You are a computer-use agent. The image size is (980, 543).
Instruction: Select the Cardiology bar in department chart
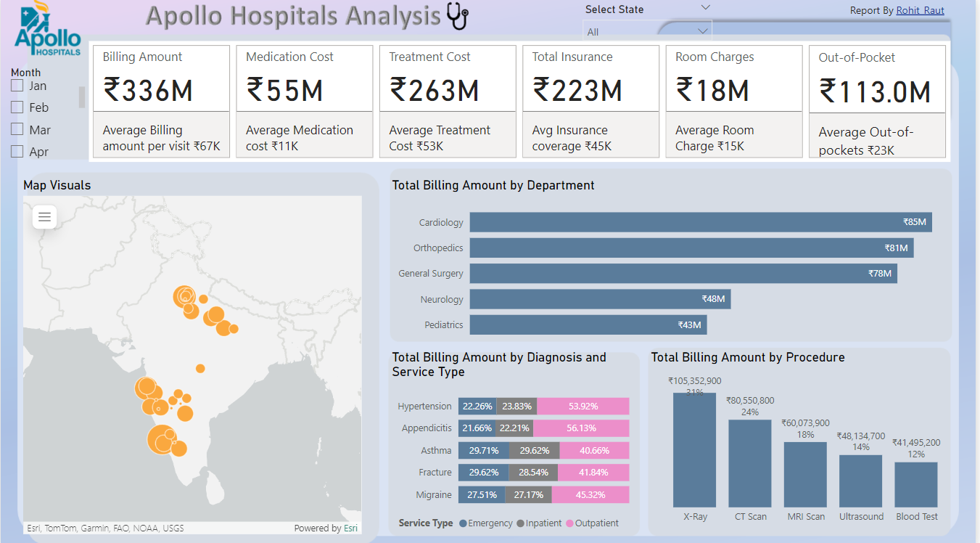pos(700,222)
